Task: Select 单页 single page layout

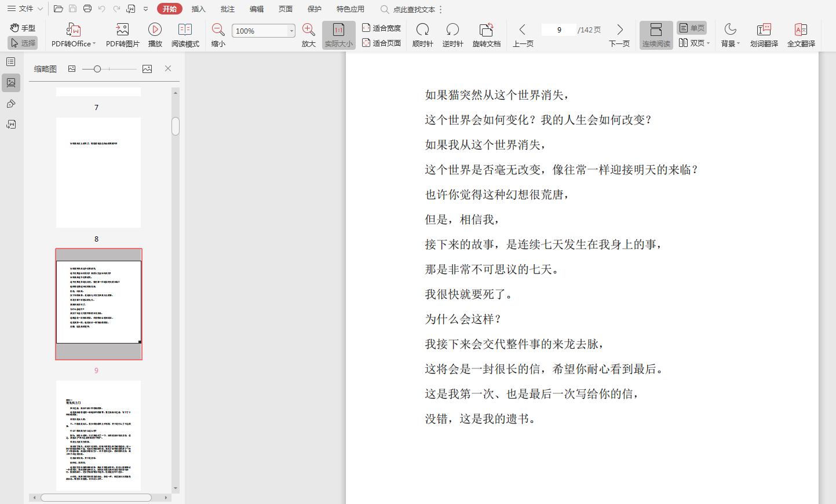Action: [x=692, y=28]
